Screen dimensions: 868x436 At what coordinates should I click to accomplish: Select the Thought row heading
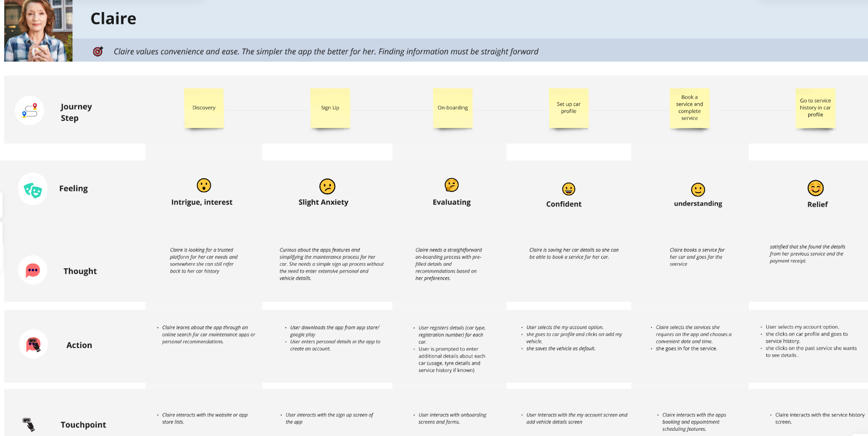tap(80, 271)
